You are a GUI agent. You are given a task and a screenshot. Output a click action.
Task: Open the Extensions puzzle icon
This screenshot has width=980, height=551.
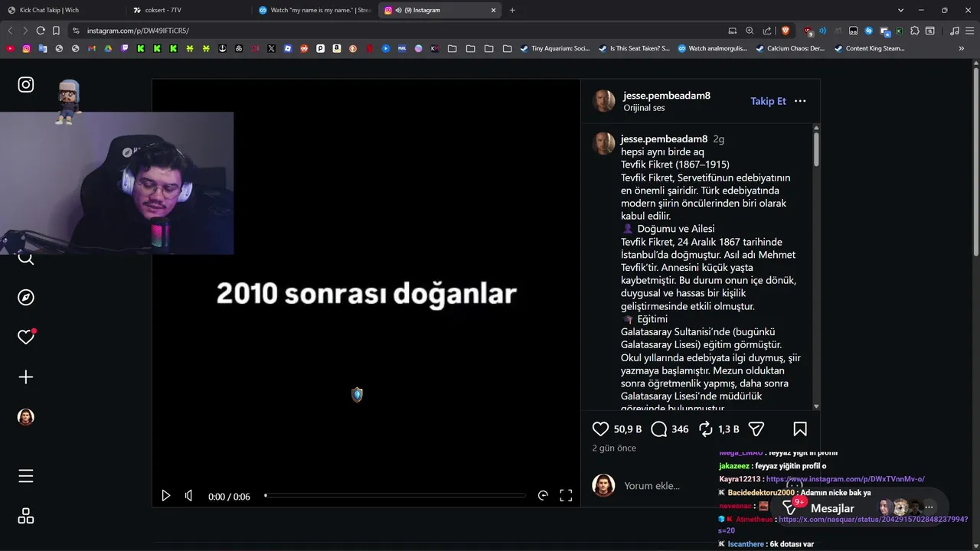pyautogui.click(x=916, y=31)
